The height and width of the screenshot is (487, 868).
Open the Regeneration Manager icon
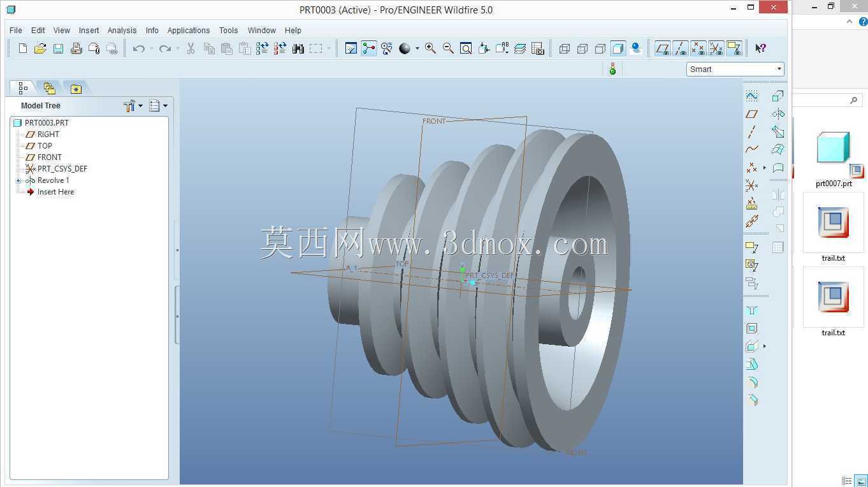[280, 48]
